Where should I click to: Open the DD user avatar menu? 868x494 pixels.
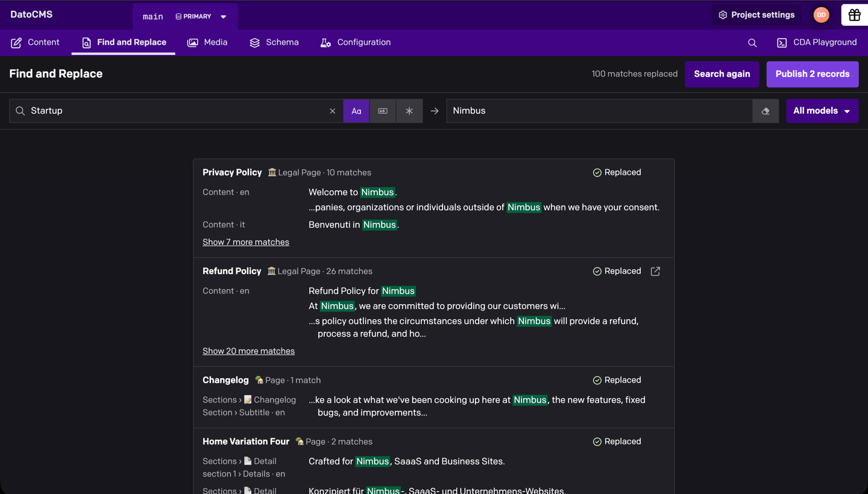pyautogui.click(x=821, y=15)
